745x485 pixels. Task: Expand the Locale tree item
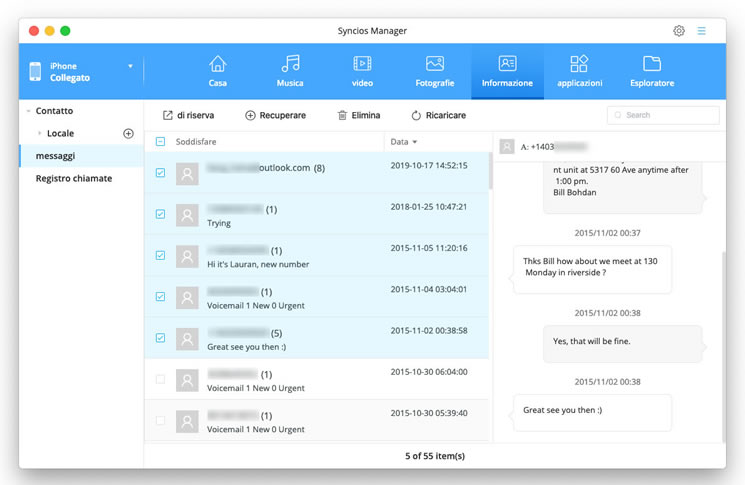(40, 133)
